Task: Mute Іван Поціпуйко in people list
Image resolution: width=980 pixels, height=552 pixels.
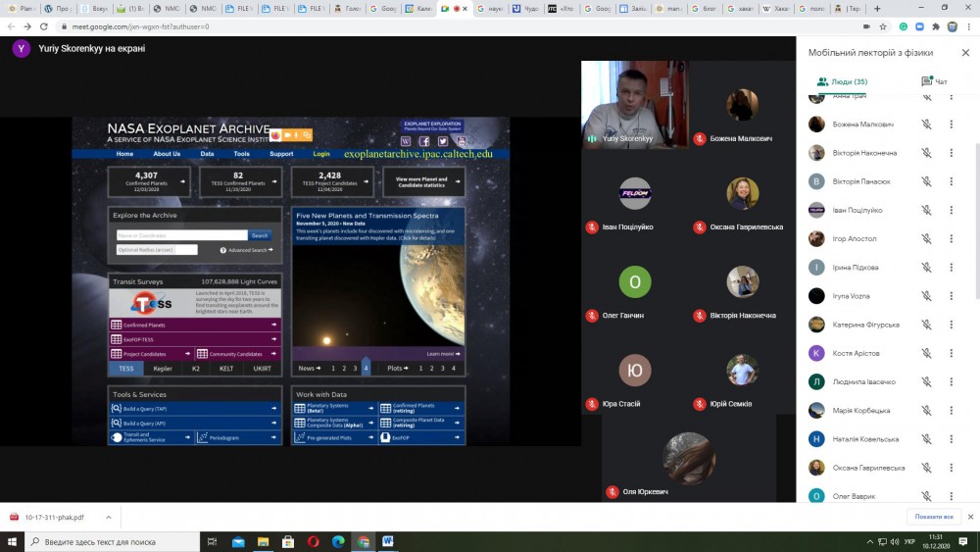Action: point(926,210)
